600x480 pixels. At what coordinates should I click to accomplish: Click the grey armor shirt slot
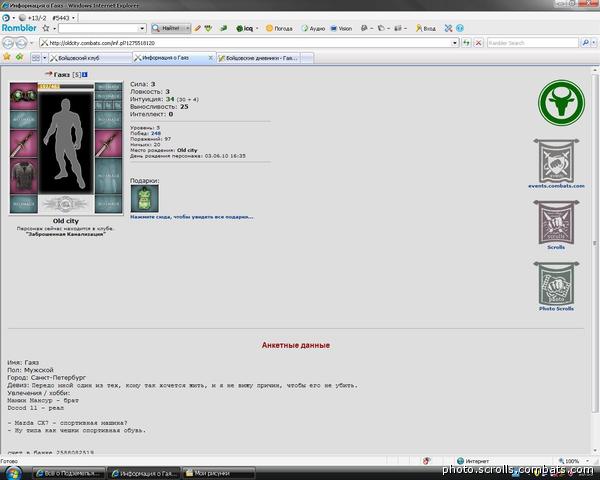pyautogui.click(x=24, y=176)
